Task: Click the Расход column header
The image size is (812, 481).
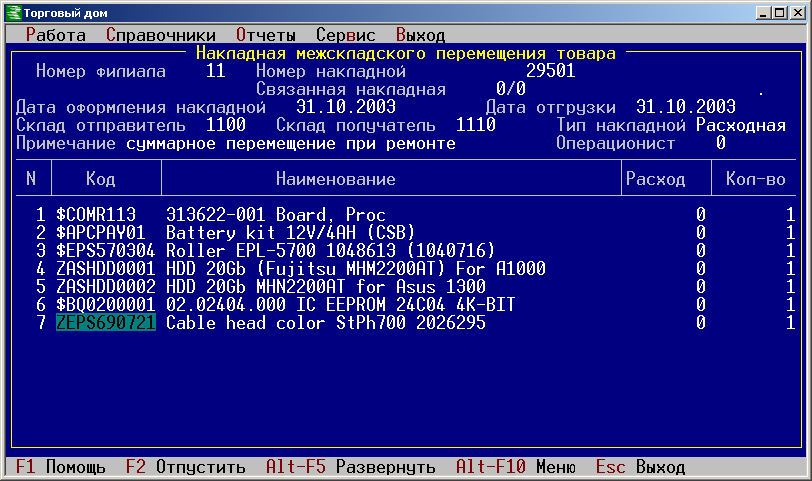Action: (656, 179)
